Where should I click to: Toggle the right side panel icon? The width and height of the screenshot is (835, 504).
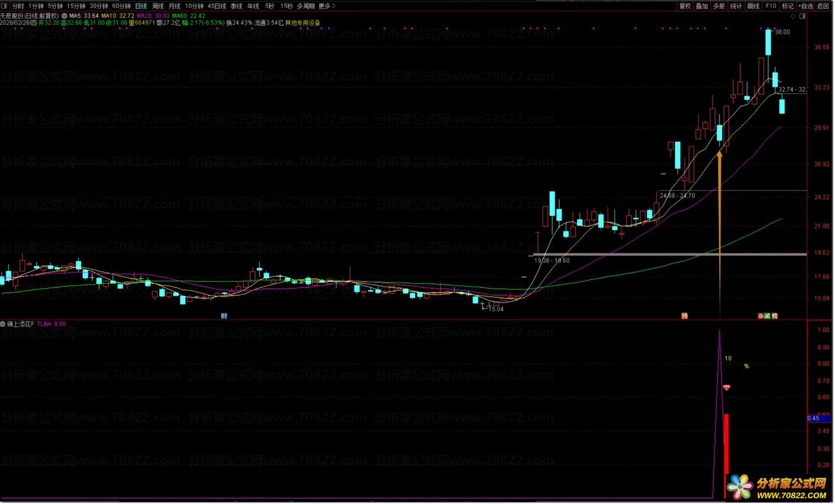802,16
